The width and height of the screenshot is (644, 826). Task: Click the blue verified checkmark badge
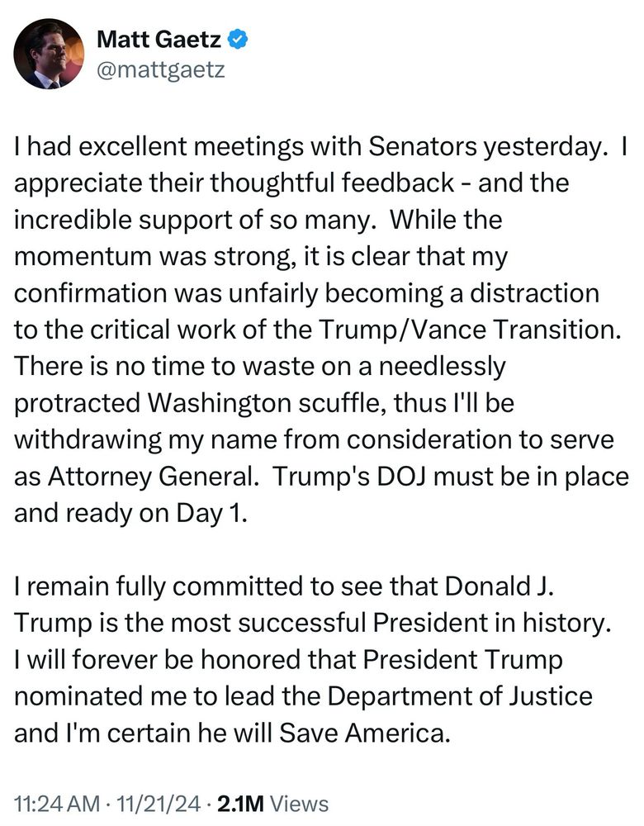238,40
